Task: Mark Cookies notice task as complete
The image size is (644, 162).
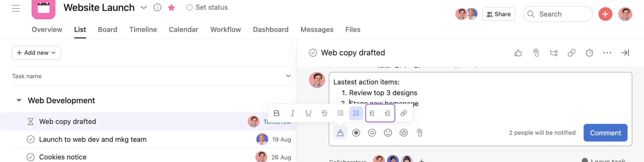Action: (30, 157)
